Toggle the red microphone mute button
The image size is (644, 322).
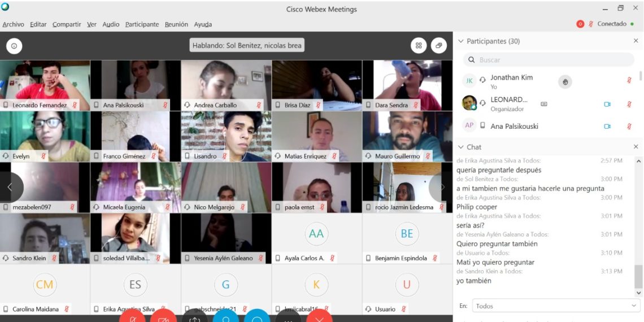pyautogui.click(x=133, y=317)
